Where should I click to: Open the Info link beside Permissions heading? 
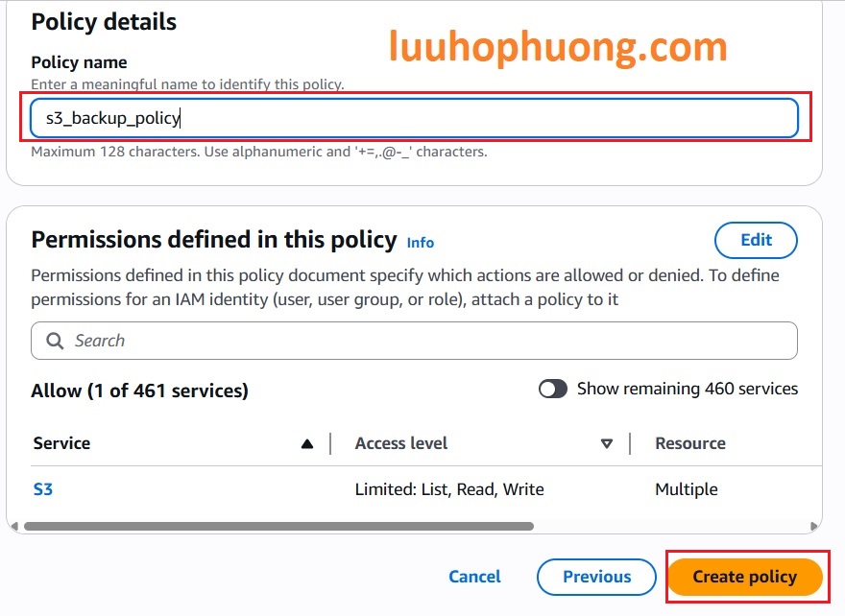tap(421, 242)
